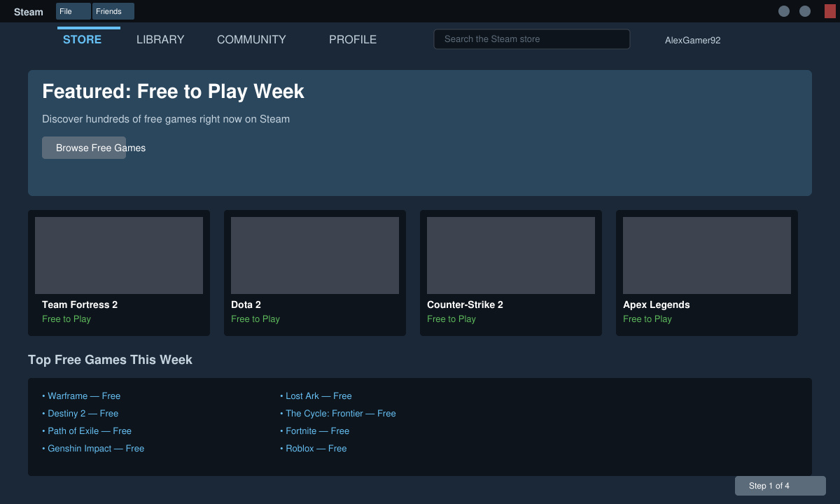
Task: Select the Team Fortress 2 title
Action: 80,304
